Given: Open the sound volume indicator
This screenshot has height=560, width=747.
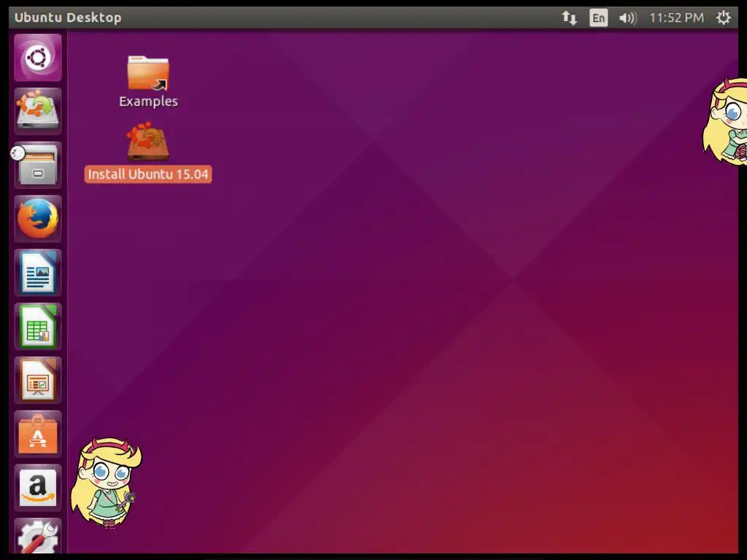Looking at the screenshot, I should click(x=627, y=18).
